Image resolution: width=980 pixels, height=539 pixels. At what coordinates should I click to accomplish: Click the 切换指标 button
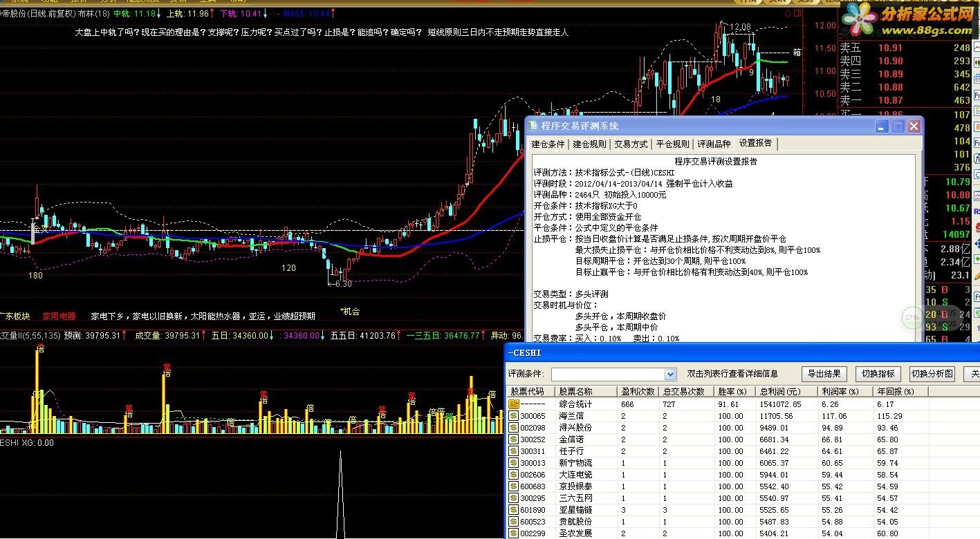878,374
